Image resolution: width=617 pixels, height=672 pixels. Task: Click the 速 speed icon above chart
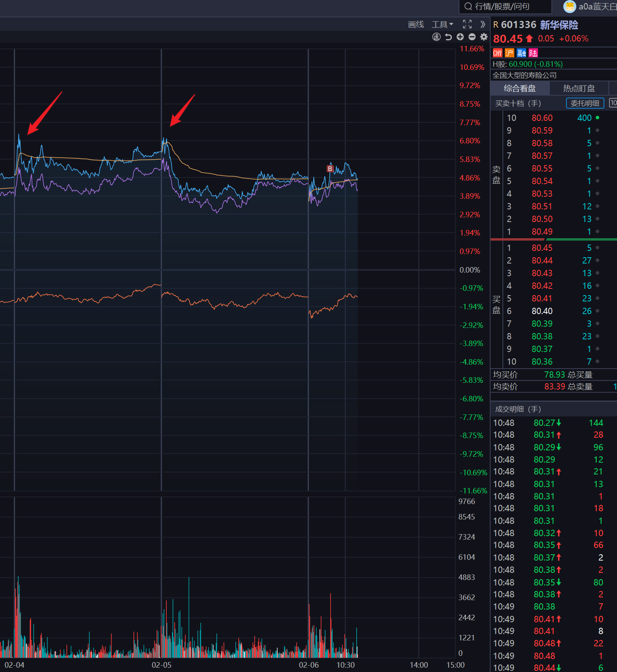click(x=436, y=37)
